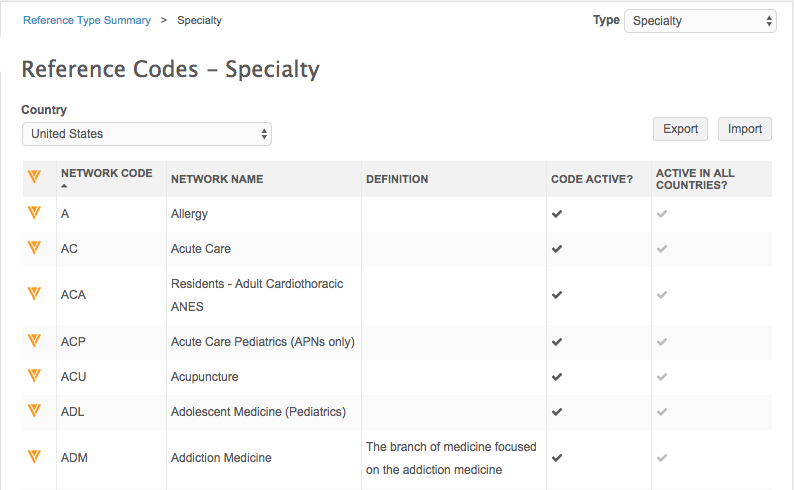Screen dimensions: 794x490
Task: Click the Export button
Action: (680, 129)
